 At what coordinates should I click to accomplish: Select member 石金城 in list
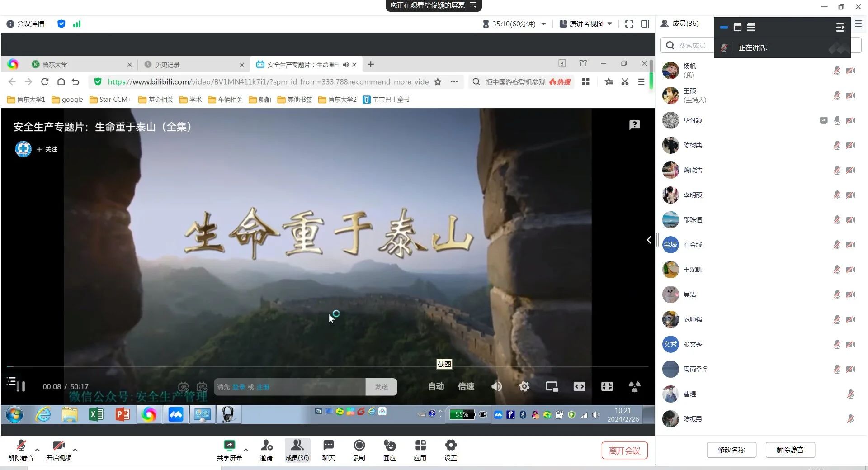760,245
